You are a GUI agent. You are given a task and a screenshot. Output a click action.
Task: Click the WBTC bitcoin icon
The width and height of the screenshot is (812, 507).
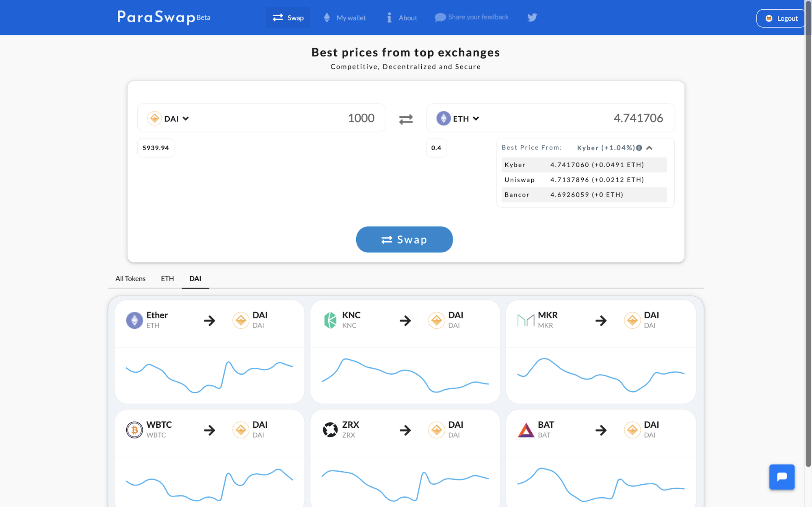click(x=134, y=430)
